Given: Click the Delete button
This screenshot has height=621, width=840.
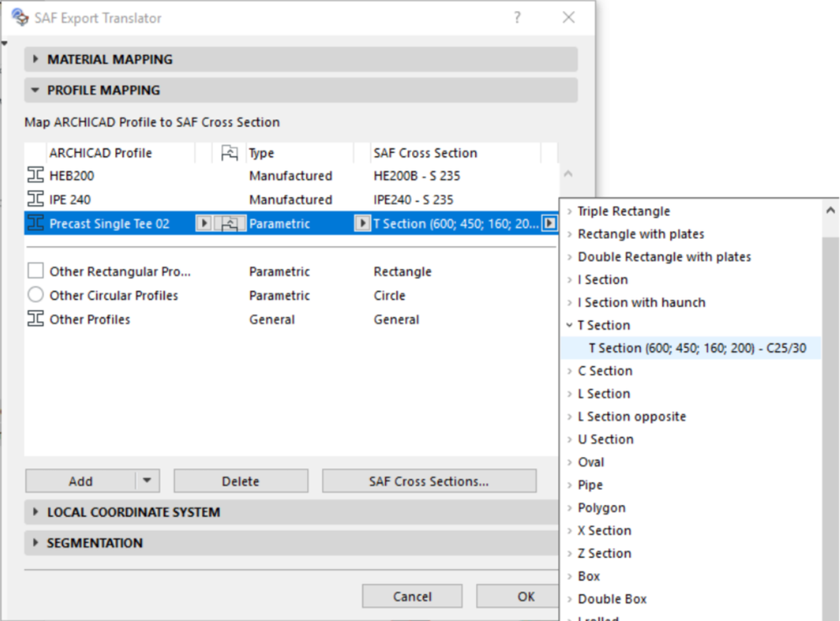Looking at the screenshot, I should pos(240,481).
